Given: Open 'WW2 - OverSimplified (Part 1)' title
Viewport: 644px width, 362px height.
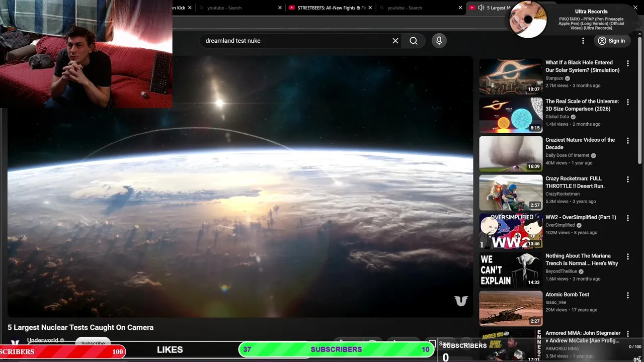Looking at the screenshot, I should pos(581,217).
